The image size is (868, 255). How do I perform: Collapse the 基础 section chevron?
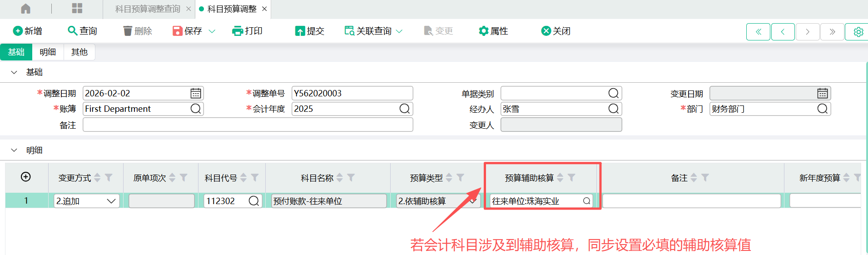(x=14, y=72)
